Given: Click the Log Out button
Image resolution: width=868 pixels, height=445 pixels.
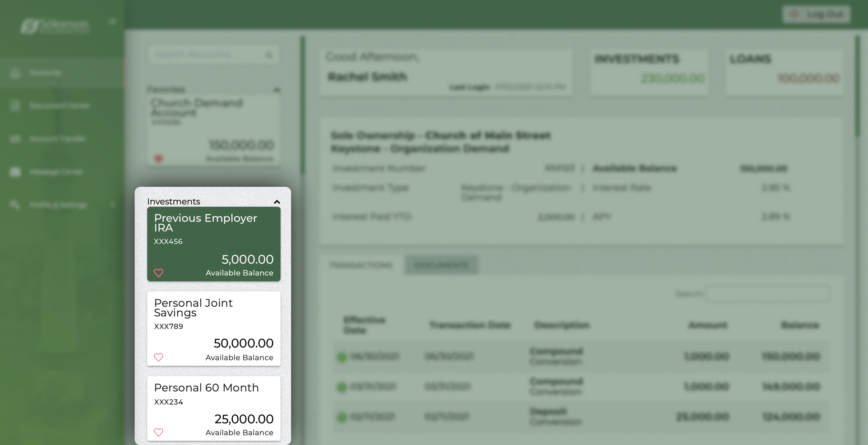Looking at the screenshot, I should point(816,14).
